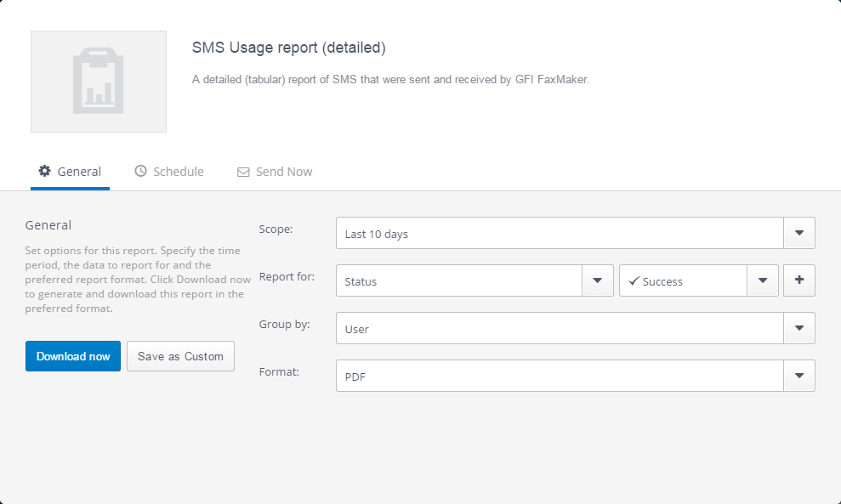The height and width of the screenshot is (504, 841).
Task: Switch to the Schedule tab
Action: 169,172
